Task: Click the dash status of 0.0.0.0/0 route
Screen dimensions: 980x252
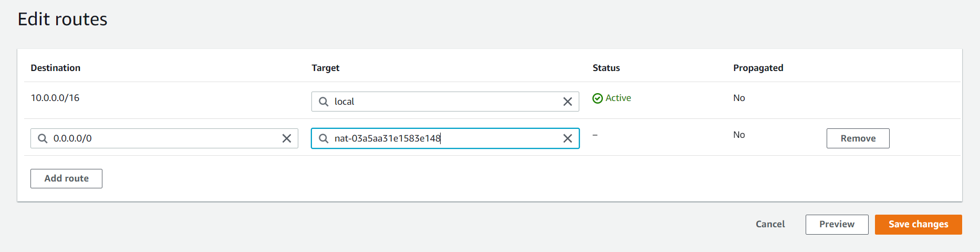Action: (x=595, y=135)
